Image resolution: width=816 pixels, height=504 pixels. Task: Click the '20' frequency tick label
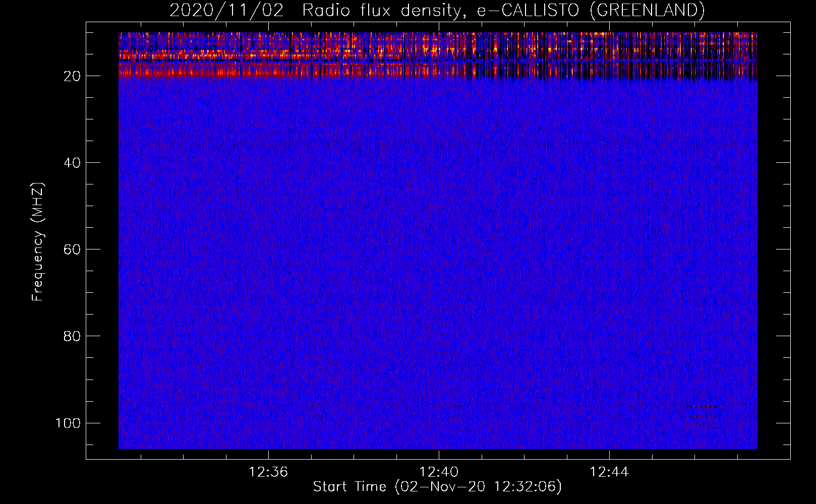72,76
